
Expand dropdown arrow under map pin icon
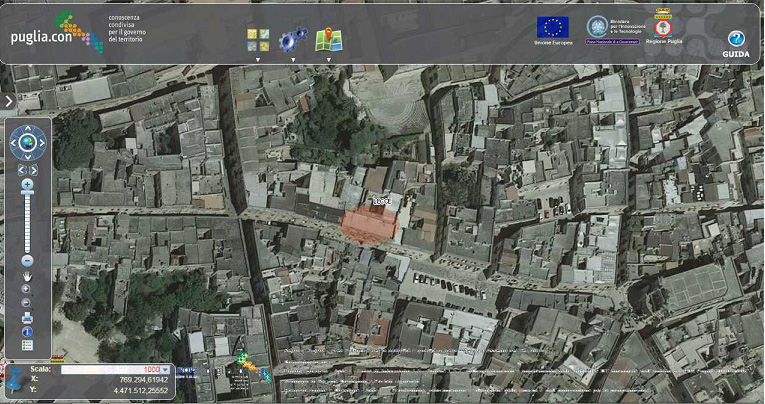[x=328, y=60]
